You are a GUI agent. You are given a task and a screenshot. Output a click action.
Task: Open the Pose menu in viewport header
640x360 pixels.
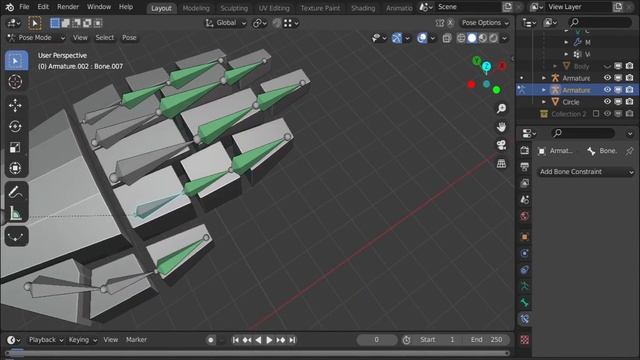129,38
